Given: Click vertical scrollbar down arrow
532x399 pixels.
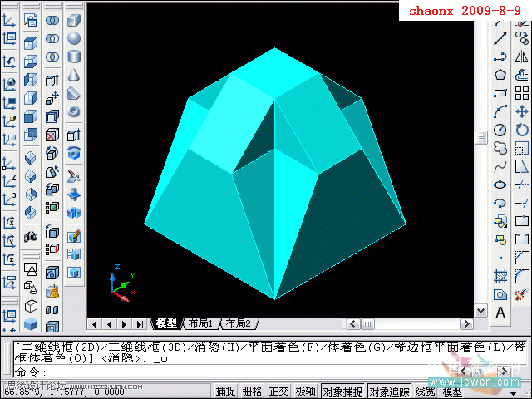Looking at the screenshot, I should (x=481, y=310).
